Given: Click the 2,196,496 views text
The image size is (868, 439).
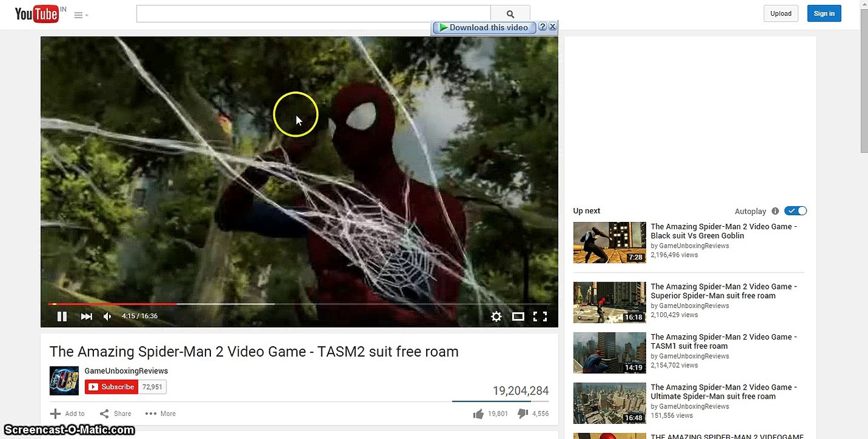Looking at the screenshot, I should pos(674,255).
